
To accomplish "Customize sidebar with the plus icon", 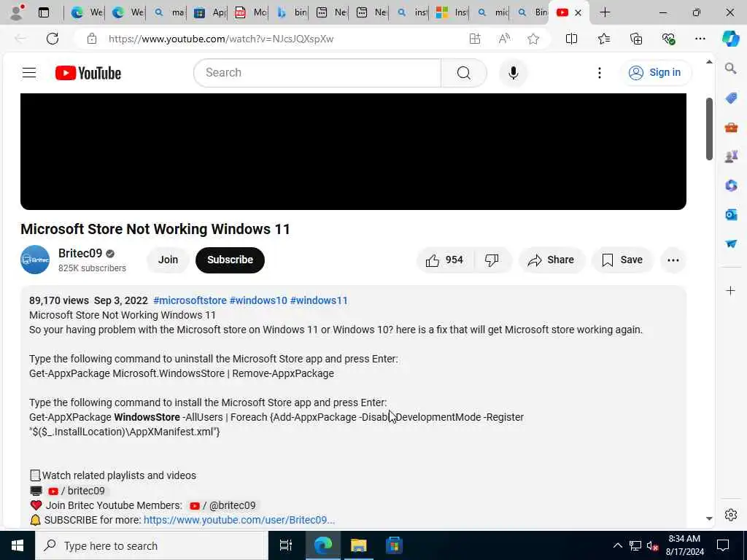I will tap(731, 290).
